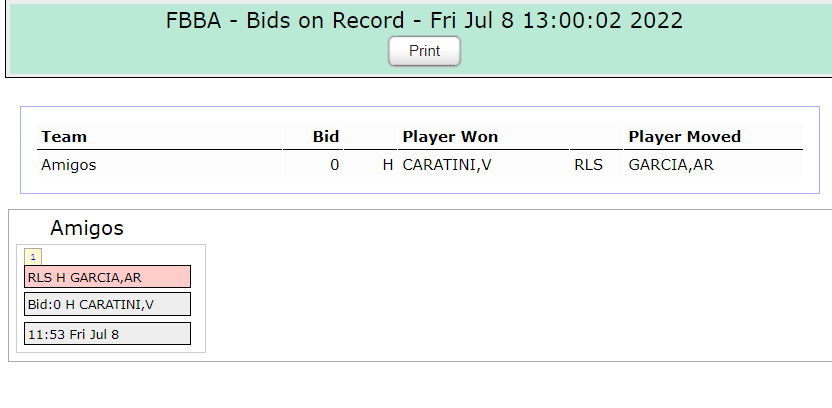Click the empty header cell before Player Moved
Viewport: 832px width, 408px height.
click(x=596, y=136)
